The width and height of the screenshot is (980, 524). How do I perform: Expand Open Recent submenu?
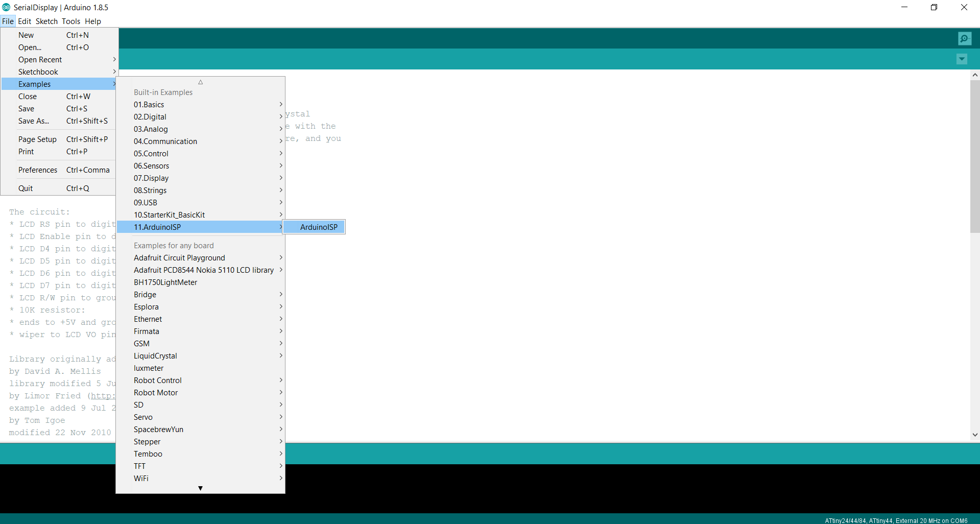click(x=60, y=60)
